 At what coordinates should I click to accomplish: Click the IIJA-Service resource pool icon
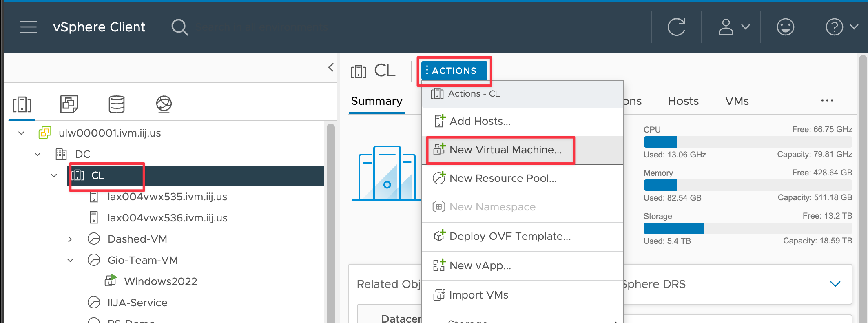[94, 303]
